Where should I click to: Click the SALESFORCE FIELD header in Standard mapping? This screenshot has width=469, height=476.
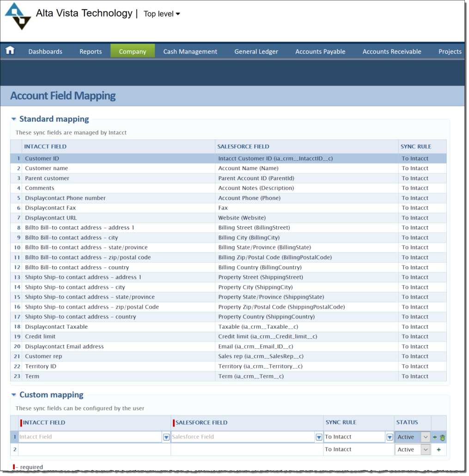click(243, 146)
